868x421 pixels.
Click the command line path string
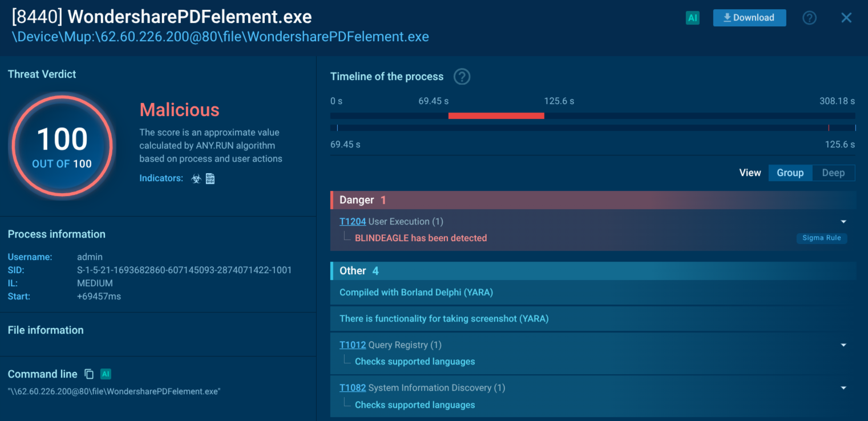(x=114, y=391)
